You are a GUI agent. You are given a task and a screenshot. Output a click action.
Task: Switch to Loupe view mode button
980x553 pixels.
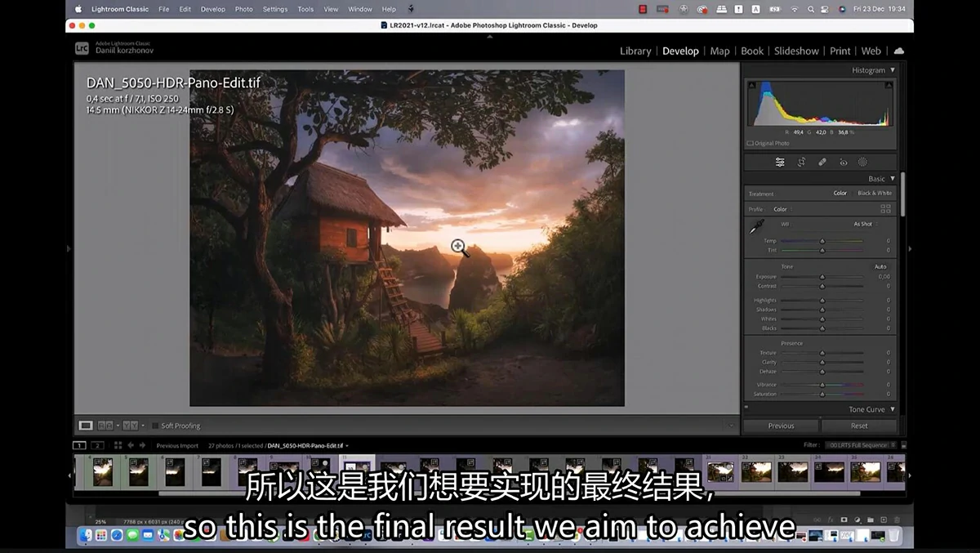point(85,426)
